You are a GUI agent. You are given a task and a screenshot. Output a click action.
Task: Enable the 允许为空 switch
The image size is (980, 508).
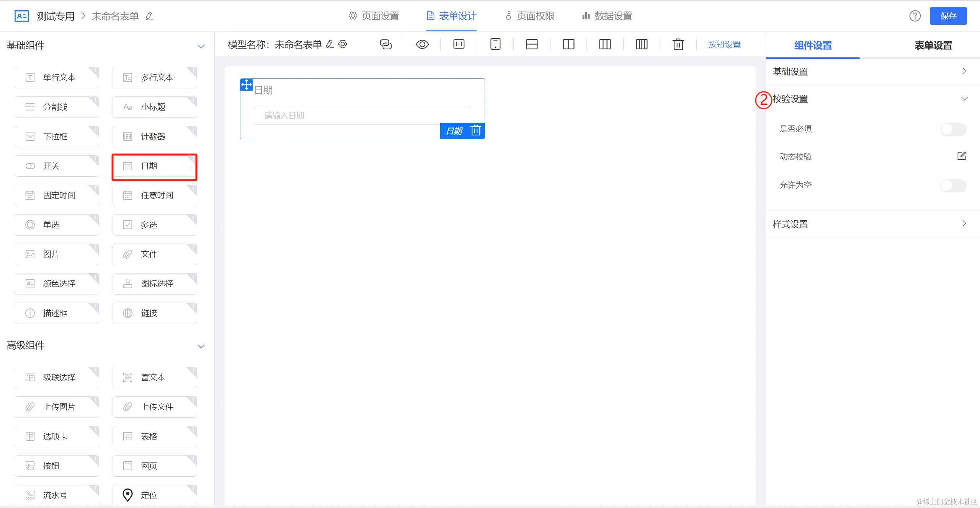pos(953,186)
